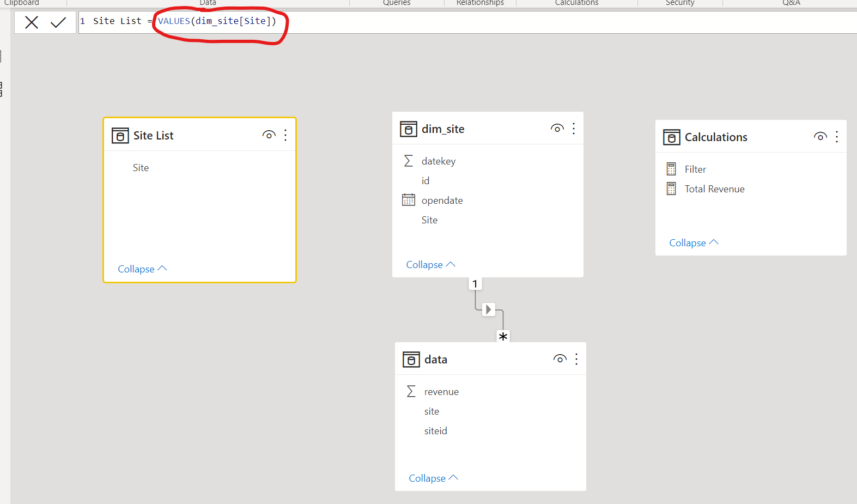Image resolution: width=857 pixels, height=504 pixels.
Task: Select the opendate field in dim_site
Action: pyautogui.click(x=442, y=201)
